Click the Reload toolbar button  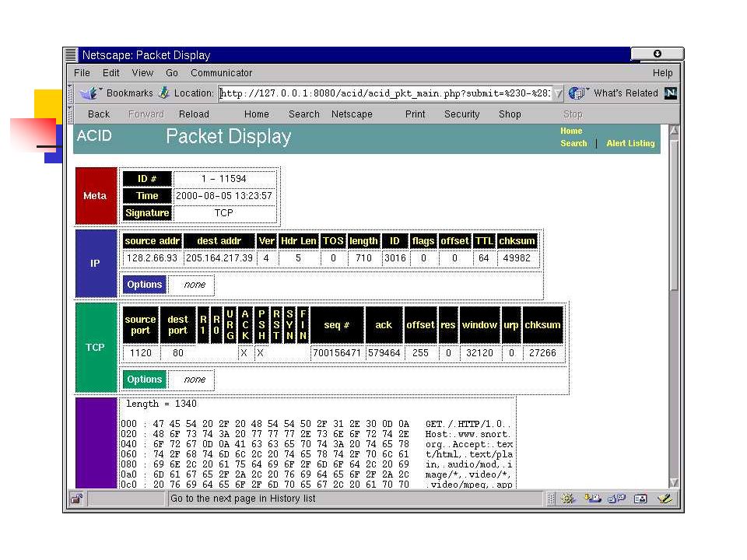pos(194,114)
